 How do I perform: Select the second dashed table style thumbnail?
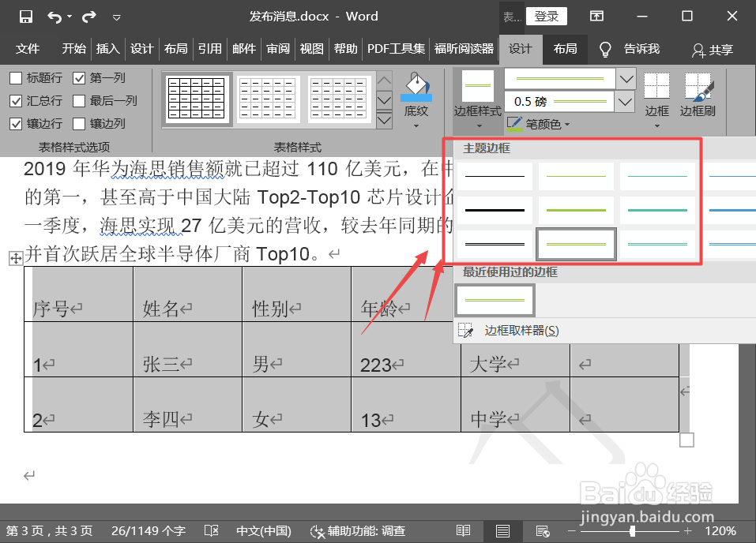[268, 99]
